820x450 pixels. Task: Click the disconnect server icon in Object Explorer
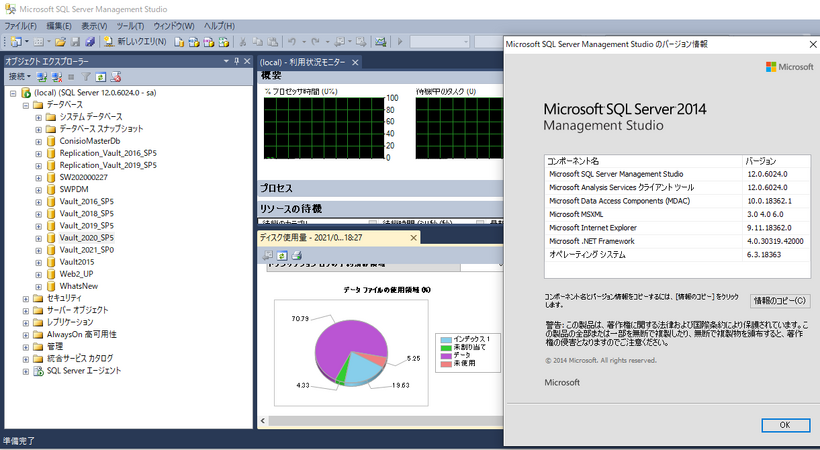pos(57,76)
